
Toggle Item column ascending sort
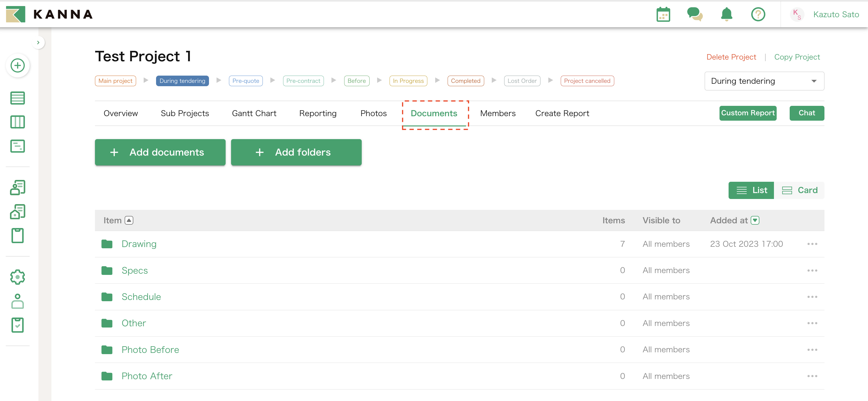[129, 220]
